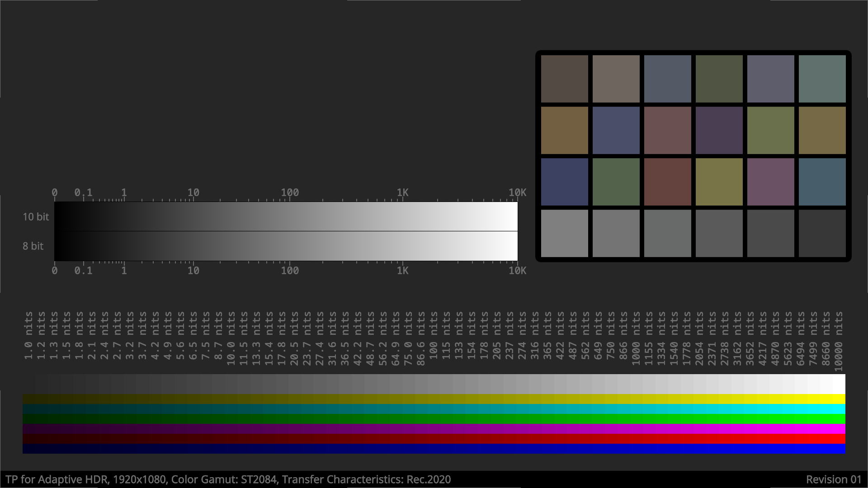Select the navy blue patch in third row
Viewport: 868px width, 488px height.
(x=564, y=182)
